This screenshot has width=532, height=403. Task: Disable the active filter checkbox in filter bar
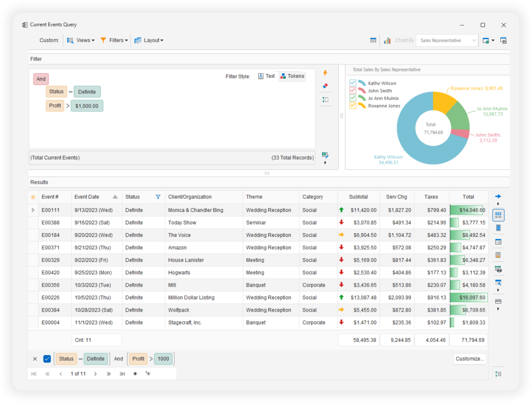[47, 358]
